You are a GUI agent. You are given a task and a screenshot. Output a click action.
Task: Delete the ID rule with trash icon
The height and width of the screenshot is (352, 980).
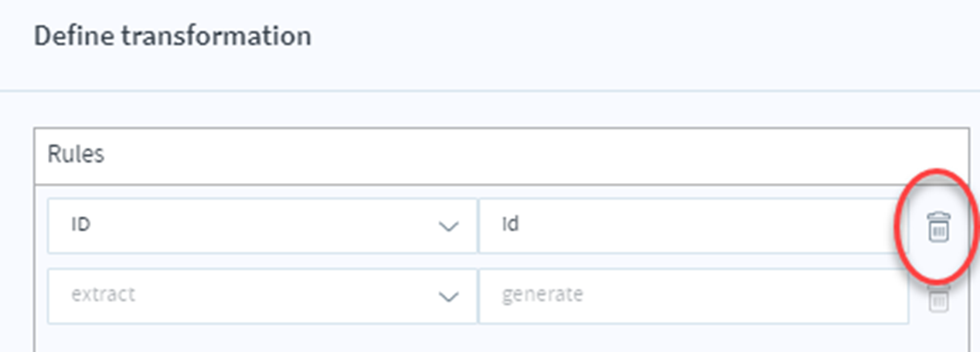(x=938, y=228)
